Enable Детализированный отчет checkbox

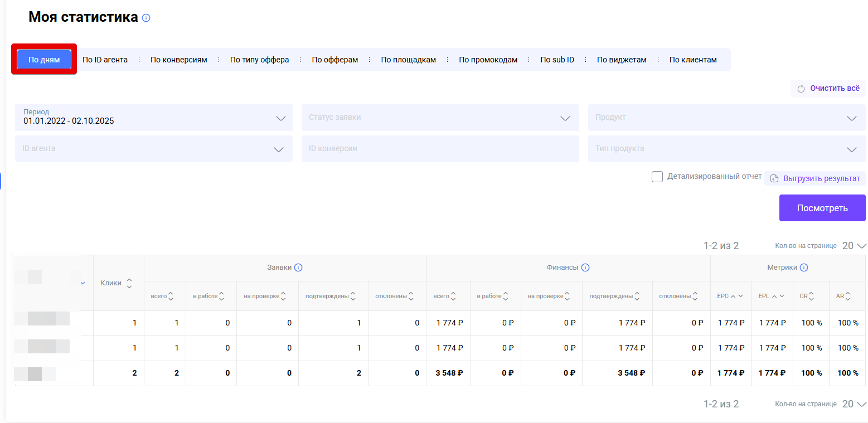(x=657, y=177)
